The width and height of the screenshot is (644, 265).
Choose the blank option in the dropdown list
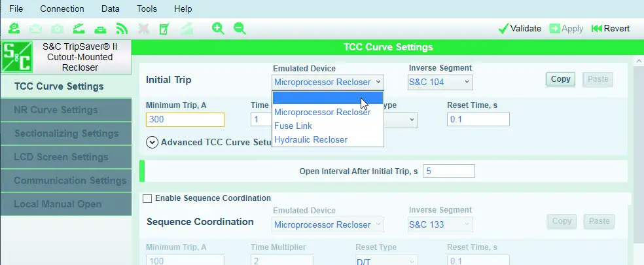pyautogui.click(x=328, y=97)
